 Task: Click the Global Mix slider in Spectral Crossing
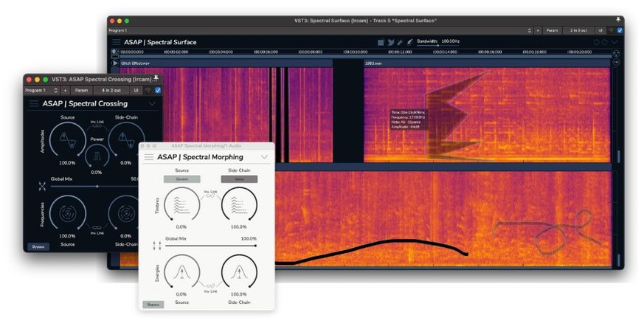click(x=94, y=187)
